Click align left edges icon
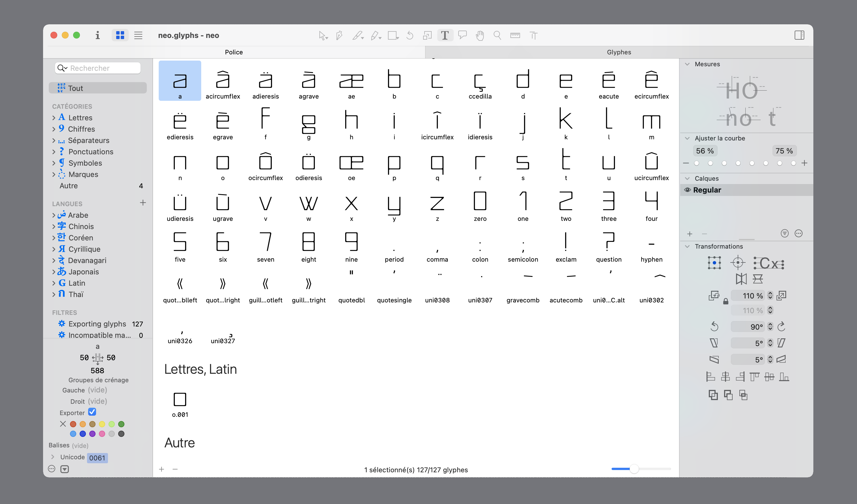 (710, 377)
